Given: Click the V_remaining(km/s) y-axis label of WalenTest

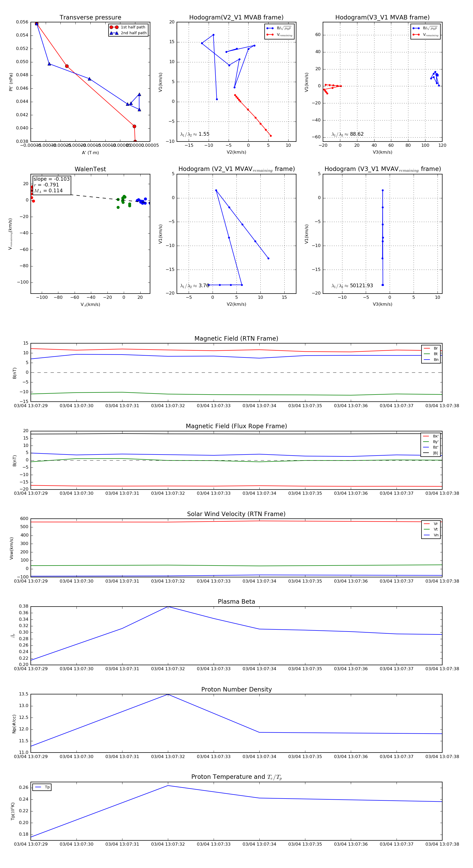Looking at the screenshot, I should pos(10,234).
